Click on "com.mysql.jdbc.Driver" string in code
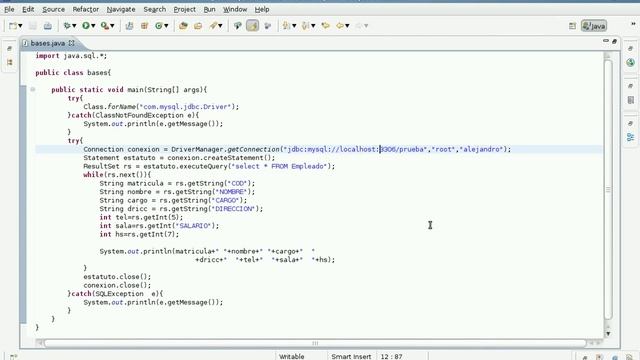 [186, 107]
